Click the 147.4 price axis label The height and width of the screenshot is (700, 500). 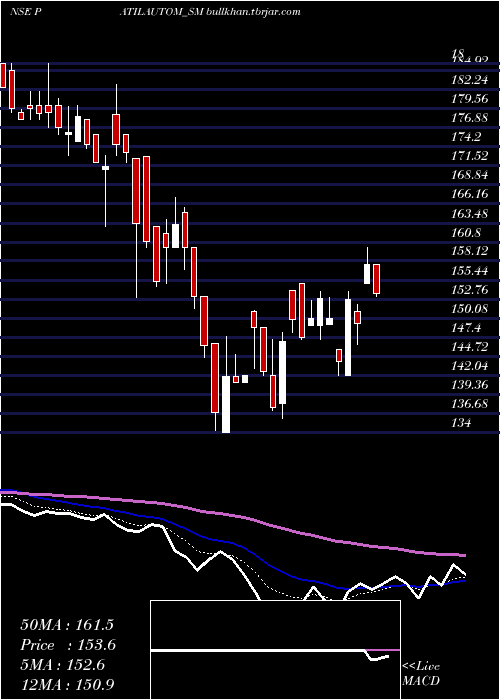pos(467,328)
